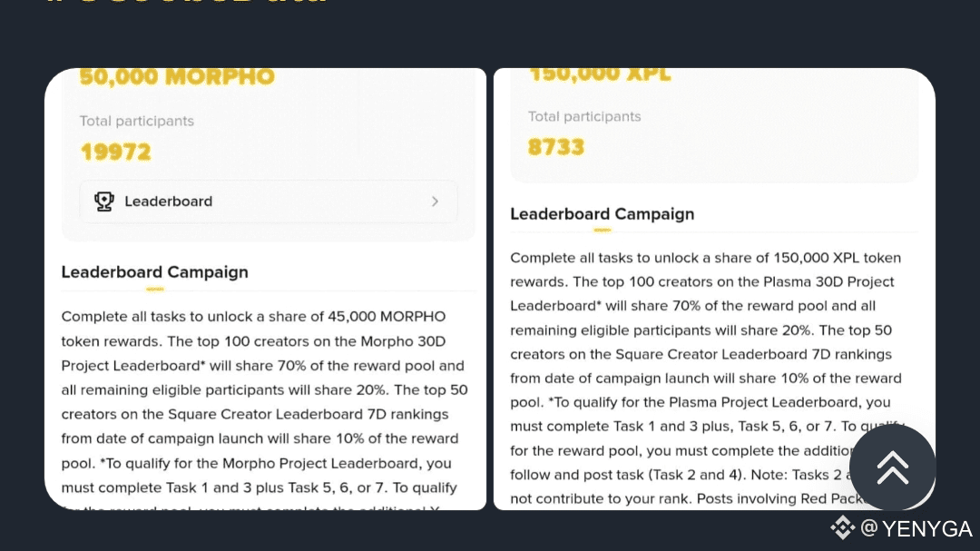This screenshot has width=980, height=551.
Task: Select Leaderboard Campaign heading in Plasma card
Action: click(602, 214)
